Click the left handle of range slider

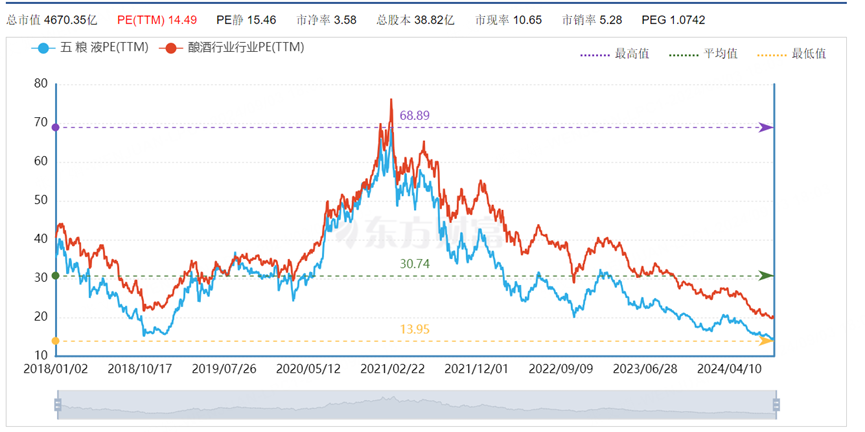point(58,404)
